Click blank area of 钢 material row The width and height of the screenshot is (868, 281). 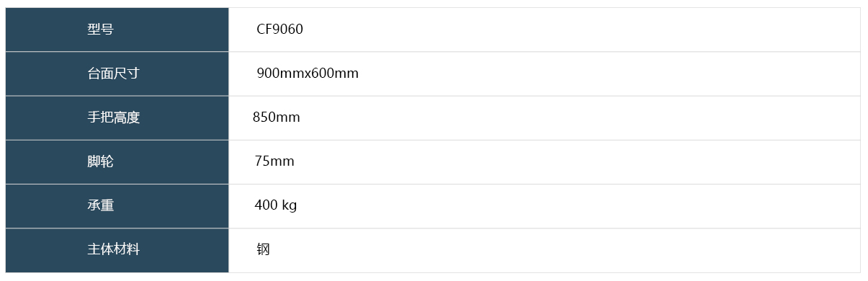[562, 250]
